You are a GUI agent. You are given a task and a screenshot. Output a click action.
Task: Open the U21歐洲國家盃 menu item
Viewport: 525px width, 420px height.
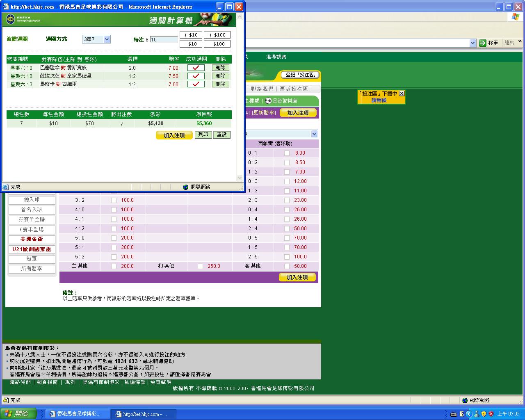pyautogui.click(x=32, y=249)
